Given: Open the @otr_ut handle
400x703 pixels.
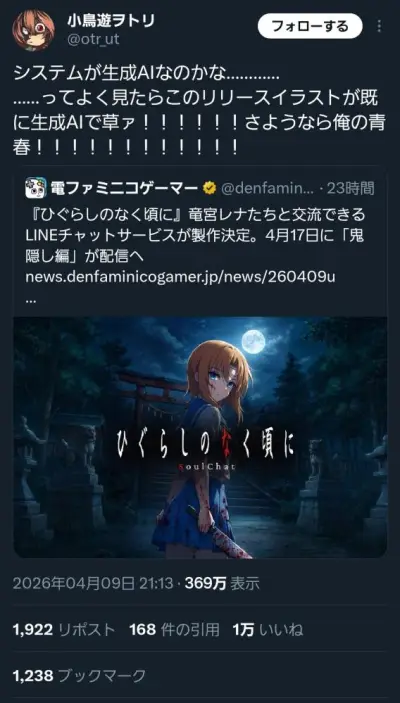Looking at the screenshot, I should [94, 39].
